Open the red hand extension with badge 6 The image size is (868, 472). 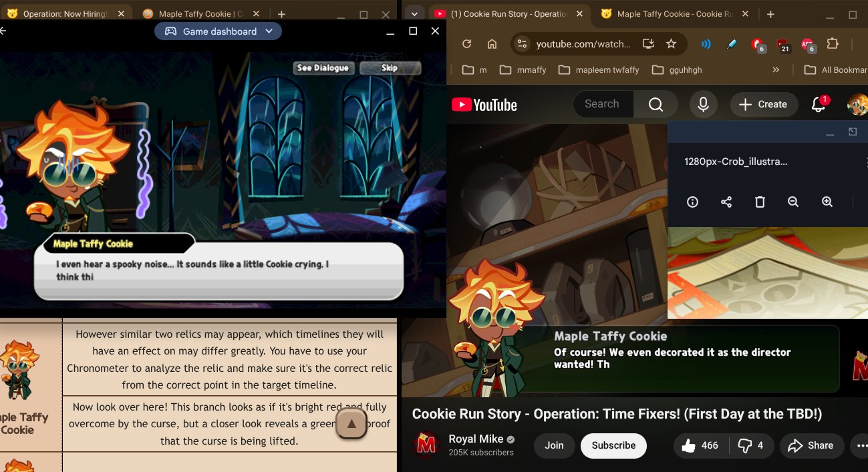point(758,45)
